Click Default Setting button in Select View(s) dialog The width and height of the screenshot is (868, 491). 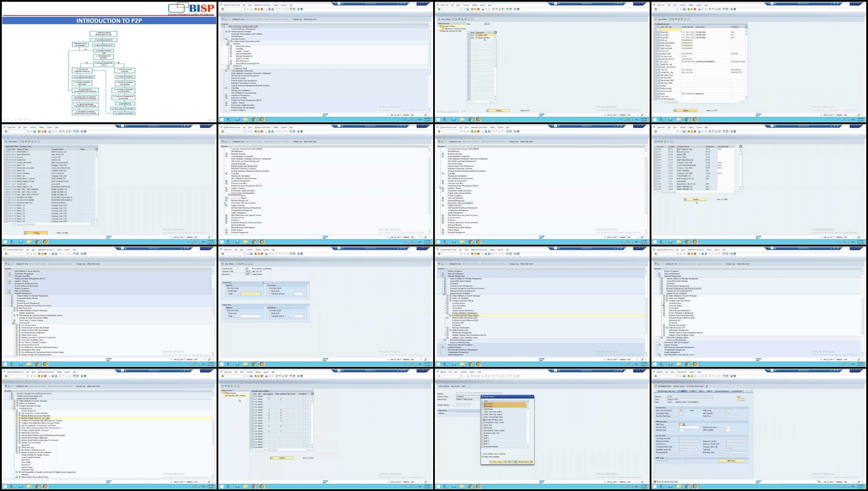point(523,462)
